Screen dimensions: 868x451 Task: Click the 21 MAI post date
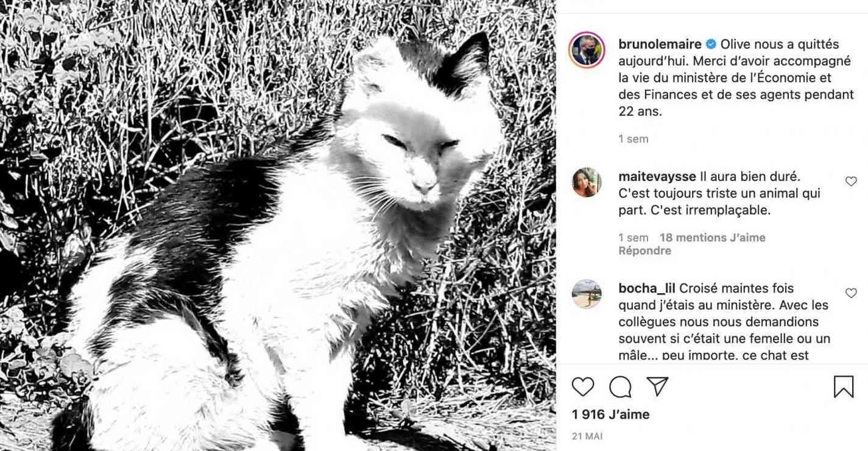[587, 436]
